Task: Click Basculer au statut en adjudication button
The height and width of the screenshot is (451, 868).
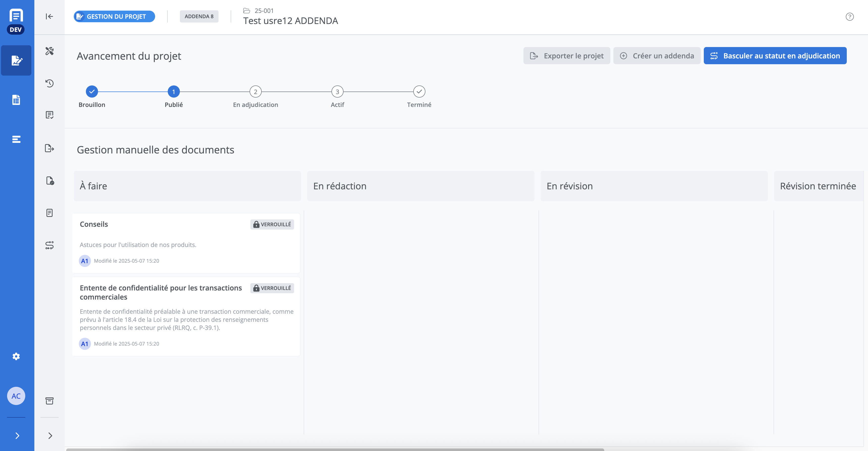Action: point(775,56)
